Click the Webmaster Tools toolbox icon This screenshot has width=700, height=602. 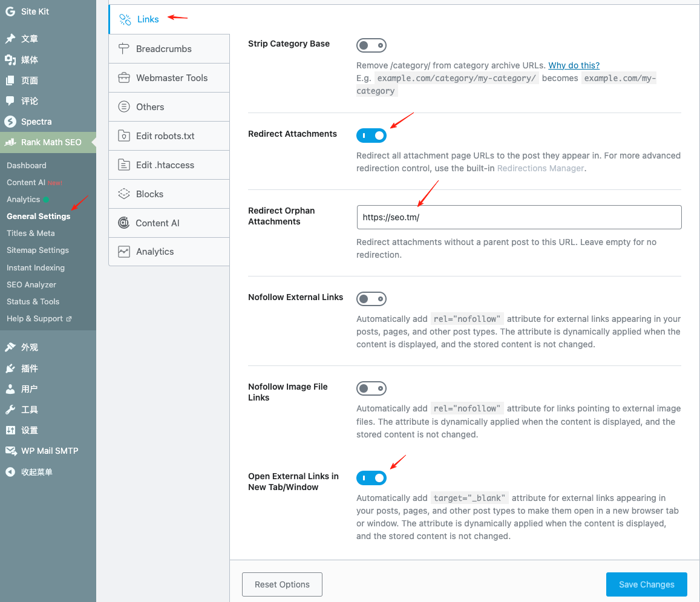click(x=124, y=78)
